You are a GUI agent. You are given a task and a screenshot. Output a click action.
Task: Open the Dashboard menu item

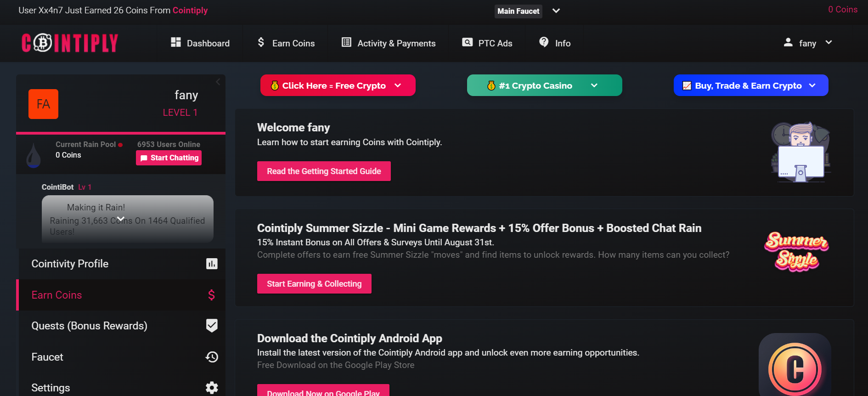click(x=200, y=43)
